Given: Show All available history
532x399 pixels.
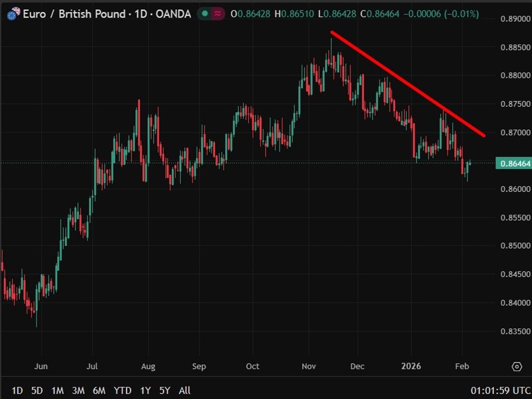Looking at the screenshot, I should pos(184,390).
